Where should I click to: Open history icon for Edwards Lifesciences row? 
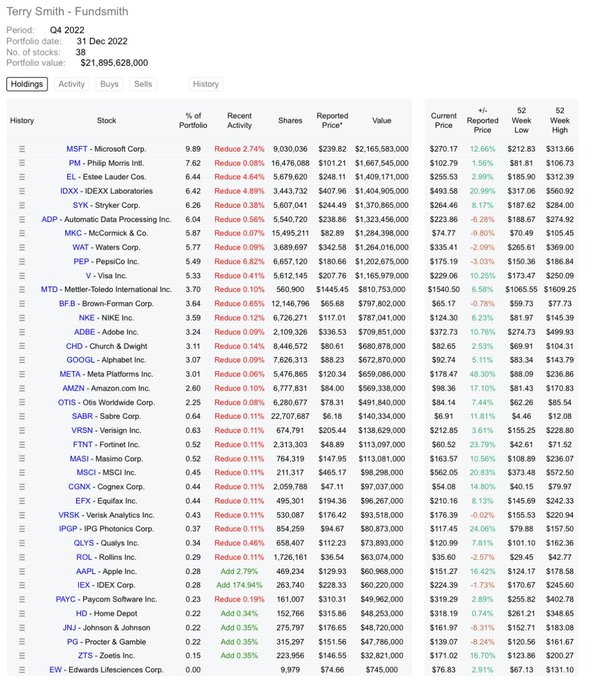click(22, 670)
